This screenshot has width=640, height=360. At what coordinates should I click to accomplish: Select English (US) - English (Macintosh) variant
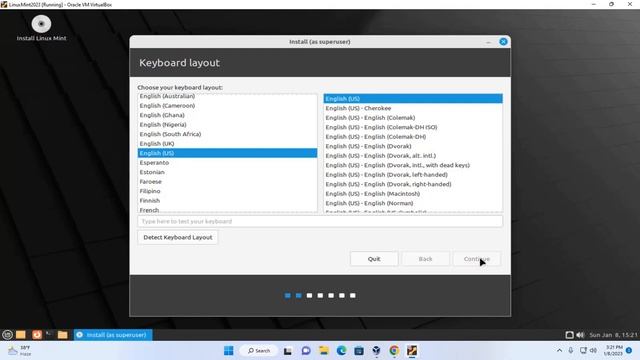(413, 193)
